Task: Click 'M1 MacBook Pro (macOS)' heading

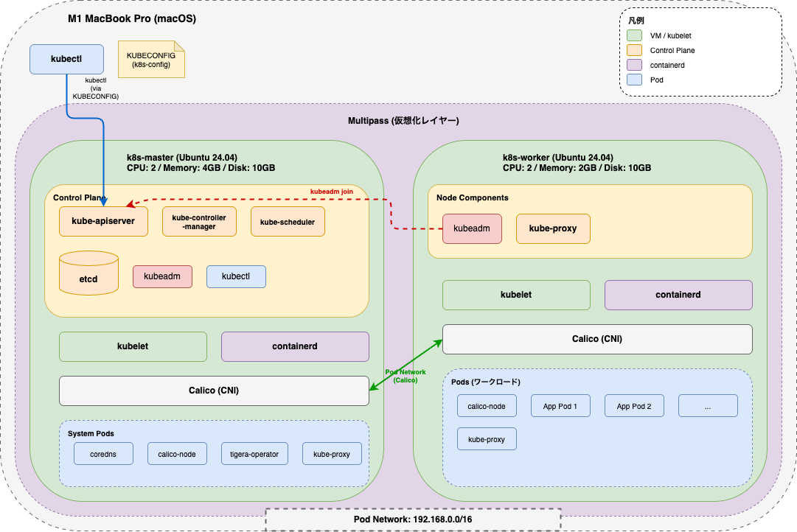Action: 132,19
